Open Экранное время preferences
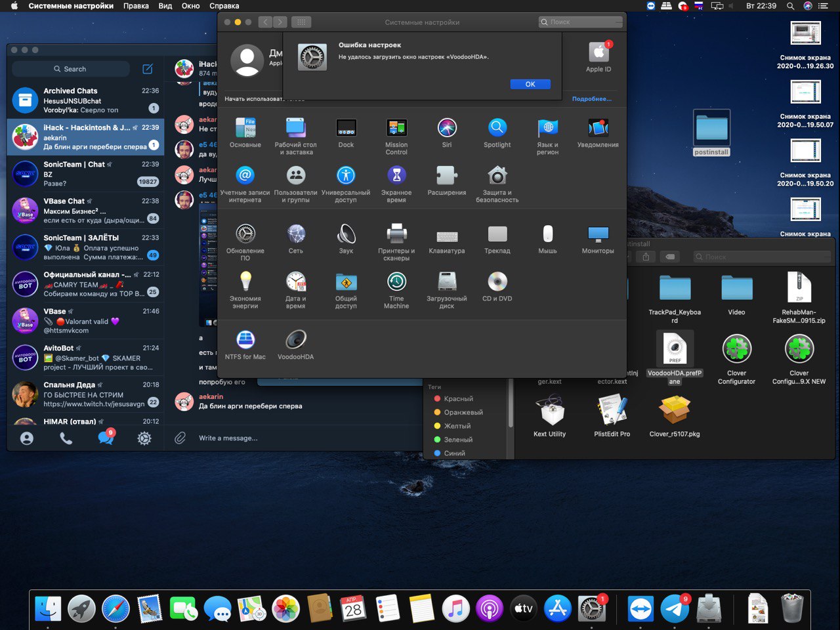 396,184
